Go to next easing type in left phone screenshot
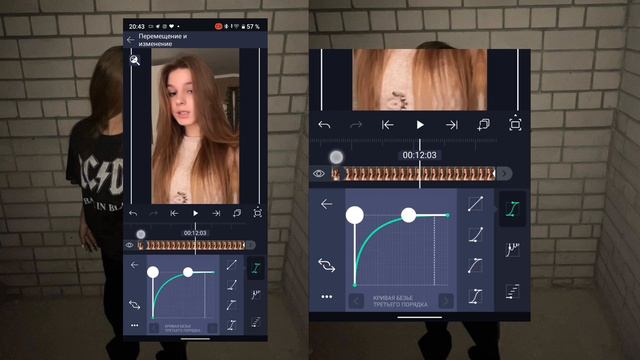 point(212,328)
